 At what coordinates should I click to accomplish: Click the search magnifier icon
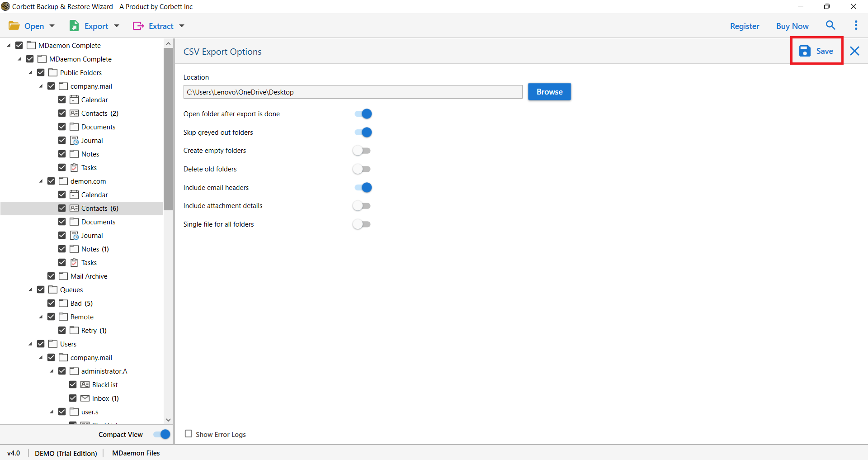point(830,25)
